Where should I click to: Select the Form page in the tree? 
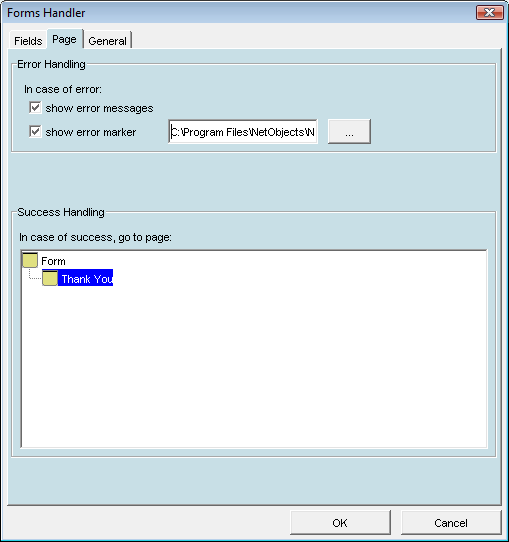(53, 261)
